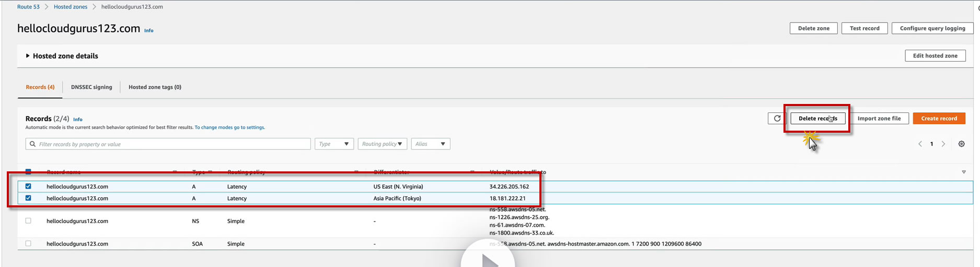980x267 pixels.
Task: Open the Type filter dropdown
Action: 334,144
